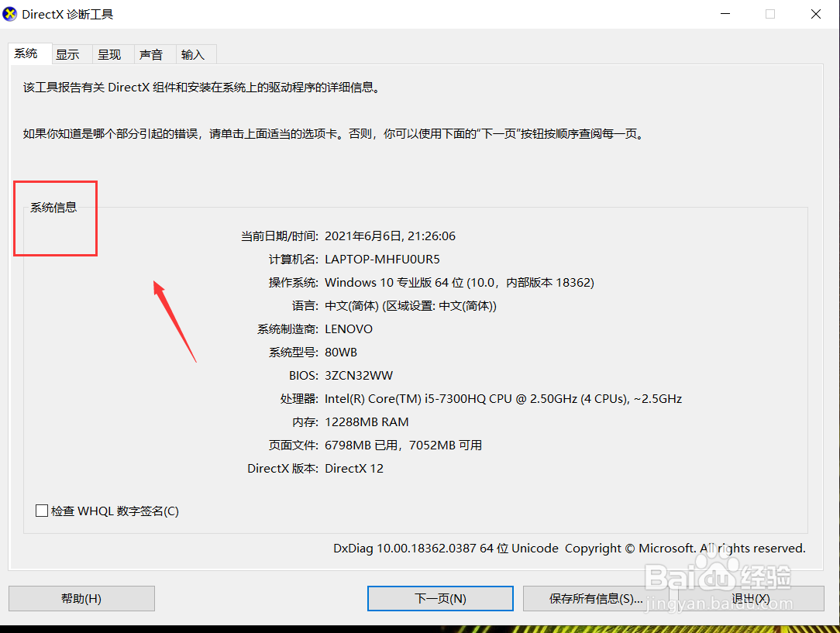The width and height of the screenshot is (840, 633).
Task: Open the 输入 tab
Action: [x=196, y=54]
